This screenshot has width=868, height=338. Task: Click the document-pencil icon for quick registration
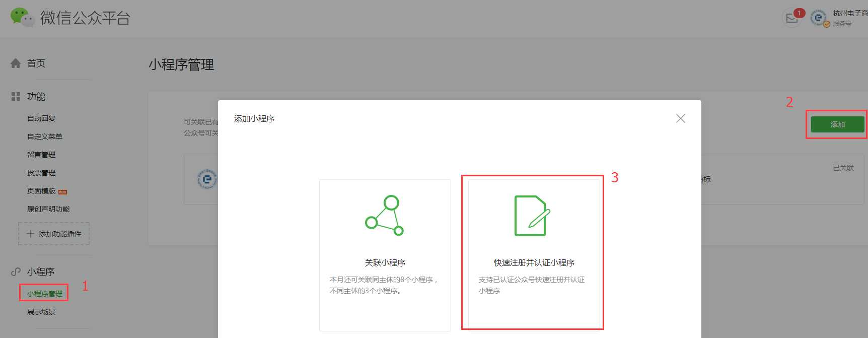(532, 216)
